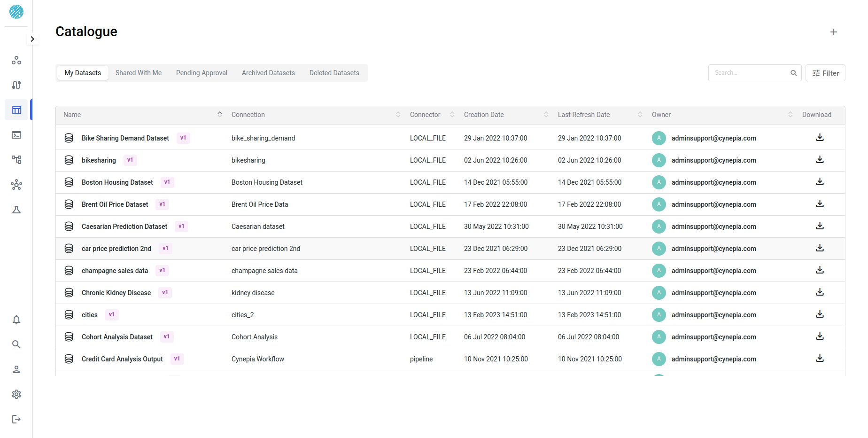Image resolution: width=868 pixels, height=438 pixels.
Task: Open the lab flask icon in sidebar
Action: [16, 210]
